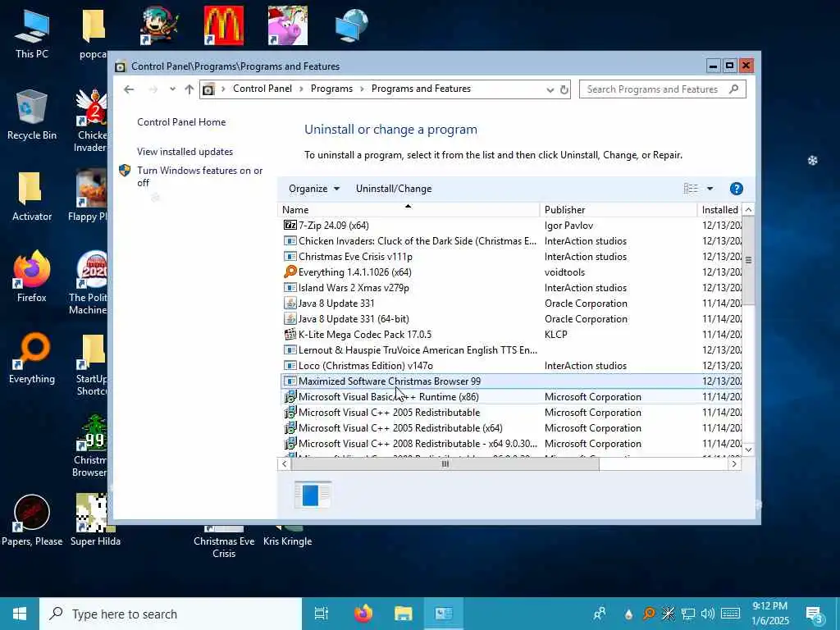Open the This PC desktop icon
This screenshot has height=630, width=840.
point(32,33)
